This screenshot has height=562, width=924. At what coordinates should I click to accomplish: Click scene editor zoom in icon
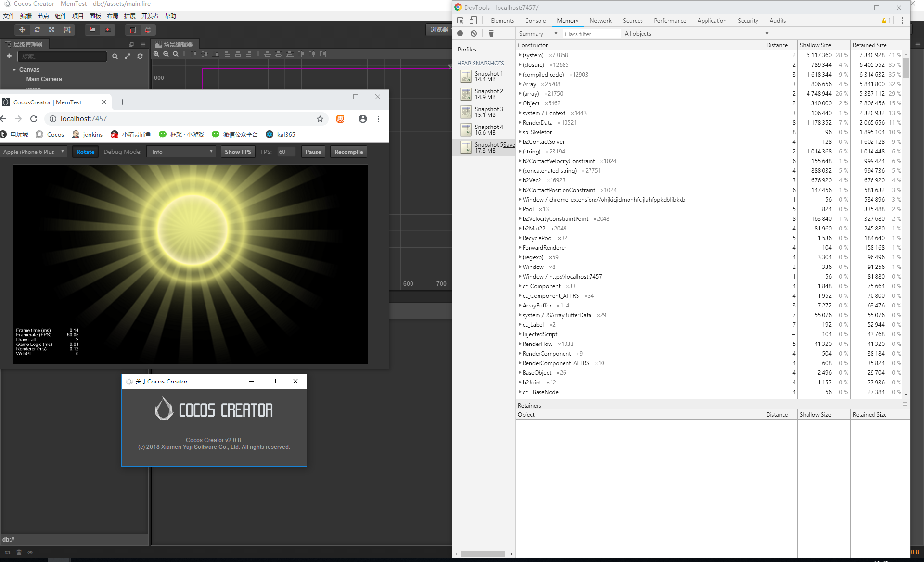[156, 54]
